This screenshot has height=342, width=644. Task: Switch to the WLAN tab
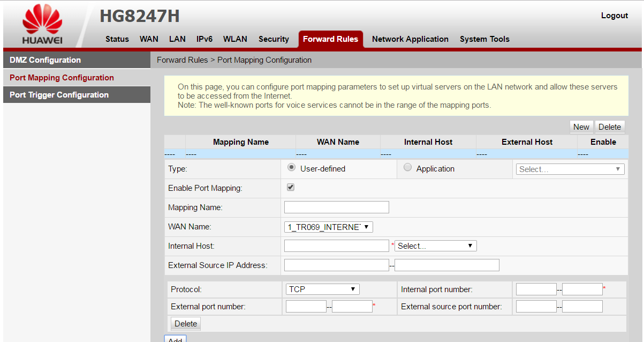[235, 39]
